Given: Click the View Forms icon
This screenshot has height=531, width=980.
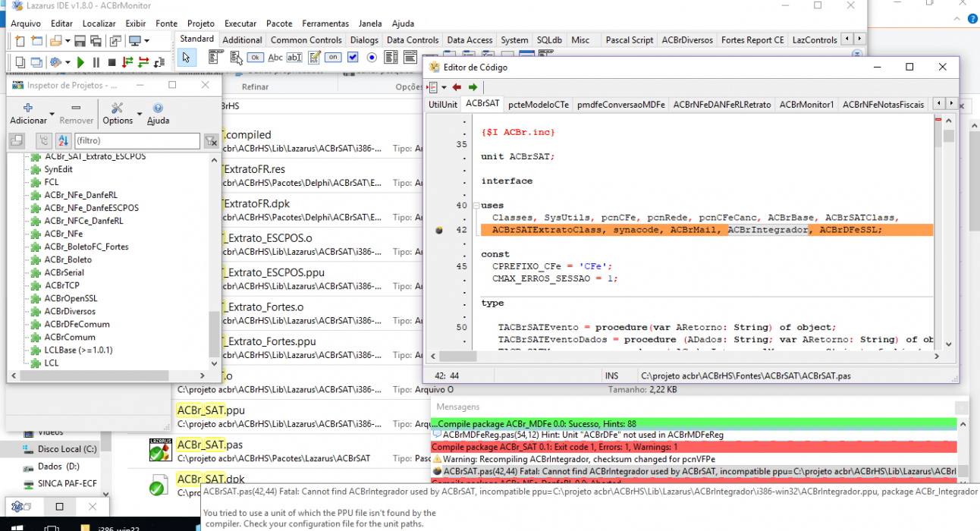Looking at the screenshot, I should 36,62.
